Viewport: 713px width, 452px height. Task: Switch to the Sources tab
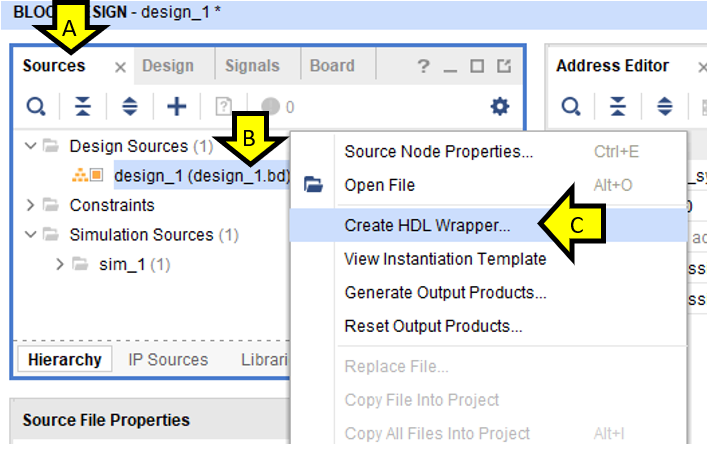point(54,66)
